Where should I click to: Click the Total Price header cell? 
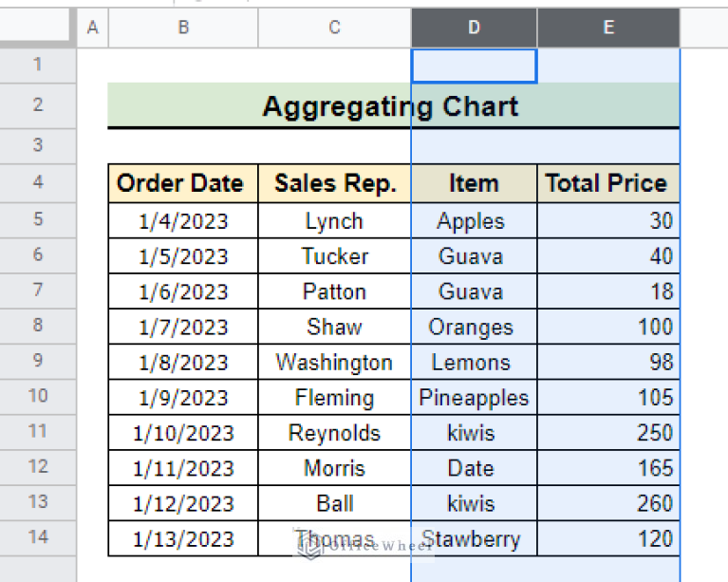point(608,183)
